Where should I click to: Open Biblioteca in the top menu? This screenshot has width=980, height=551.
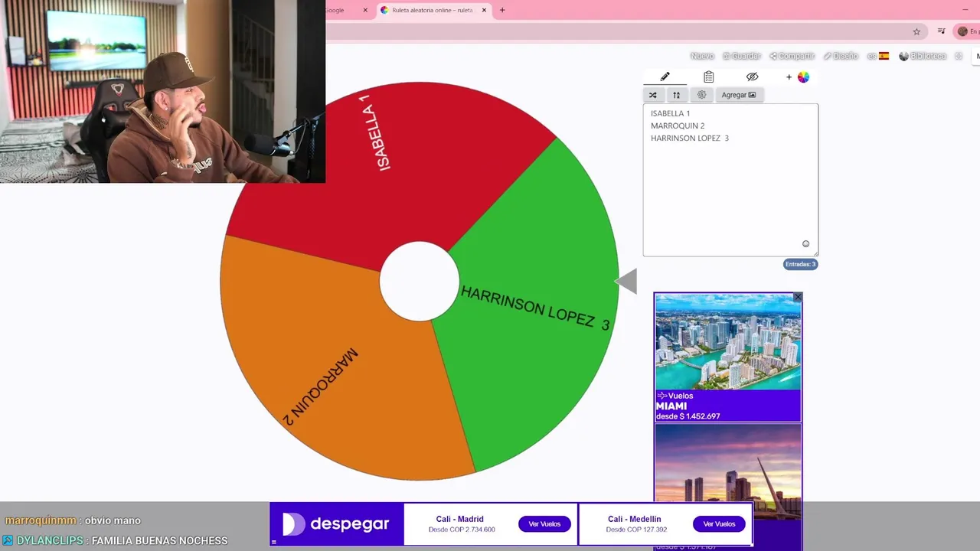[x=923, y=56]
